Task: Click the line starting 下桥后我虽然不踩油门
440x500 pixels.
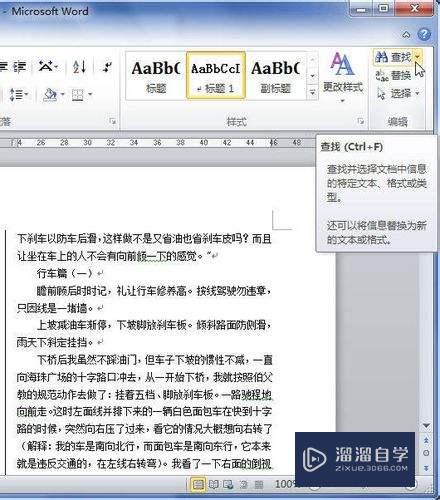Action: 154,359
